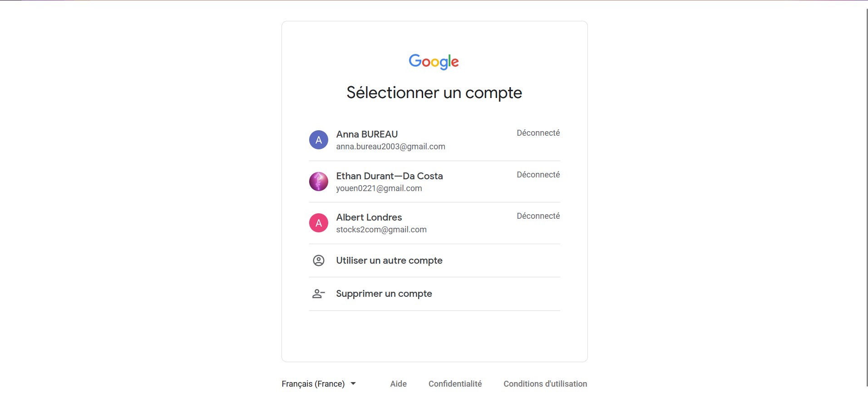Open the Conditions d'utilisation link
The height and width of the screenshot is (398, 868).
(x=545, y=384)
